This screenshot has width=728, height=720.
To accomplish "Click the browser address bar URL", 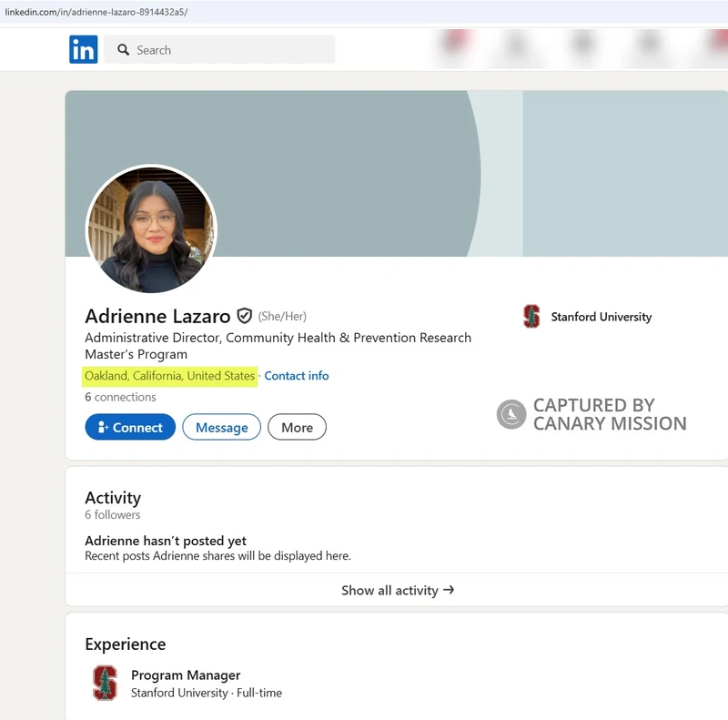I will 96,12.
